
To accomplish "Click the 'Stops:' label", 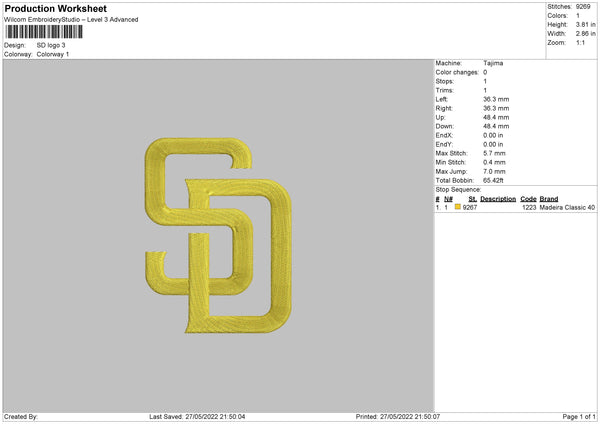I will pyautogui.click(x=445, y=82).
